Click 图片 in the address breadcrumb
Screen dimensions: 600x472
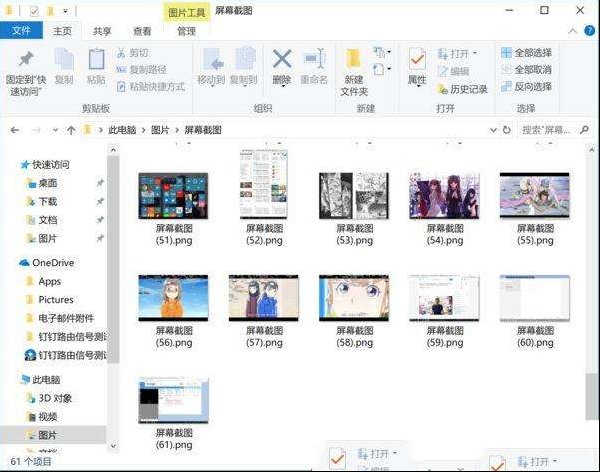click(x=160, y=130)
